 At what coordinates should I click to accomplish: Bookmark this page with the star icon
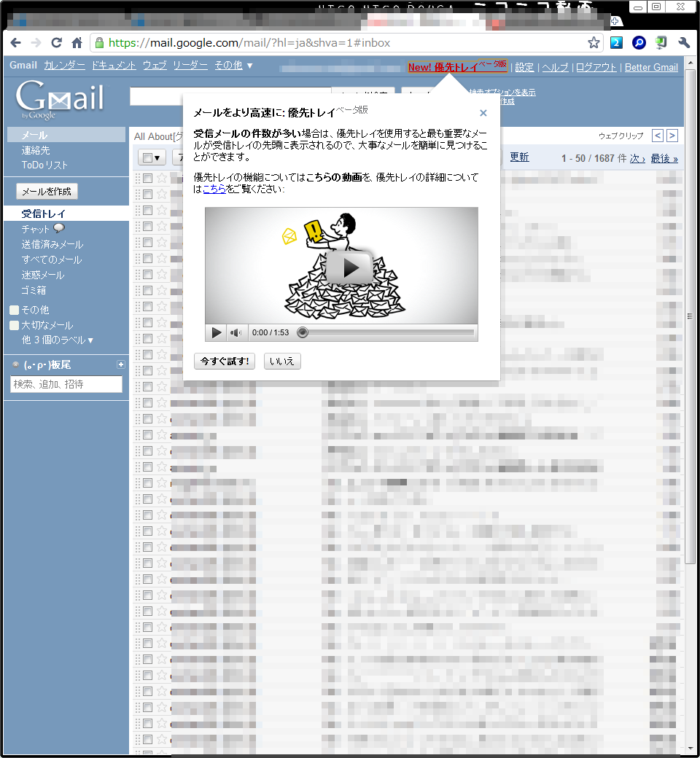[x=594, y=43]
